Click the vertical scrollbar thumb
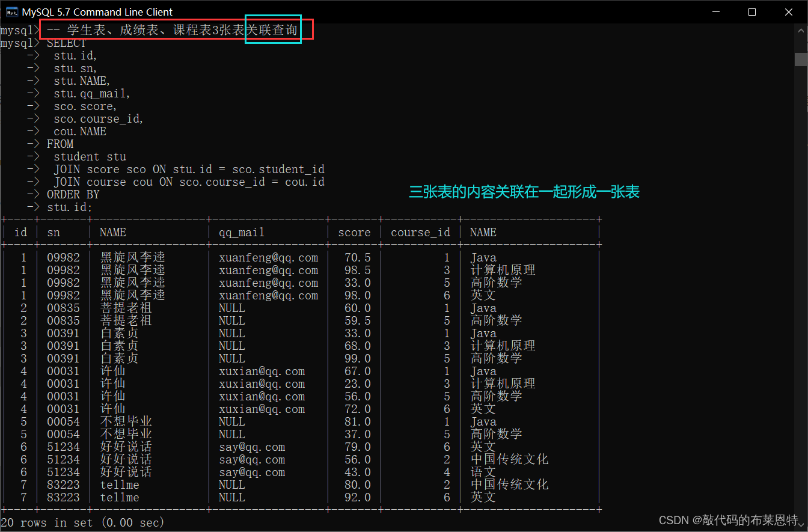Image resolution: width=808 pixels, height=532 pixels. pos(800,59)
